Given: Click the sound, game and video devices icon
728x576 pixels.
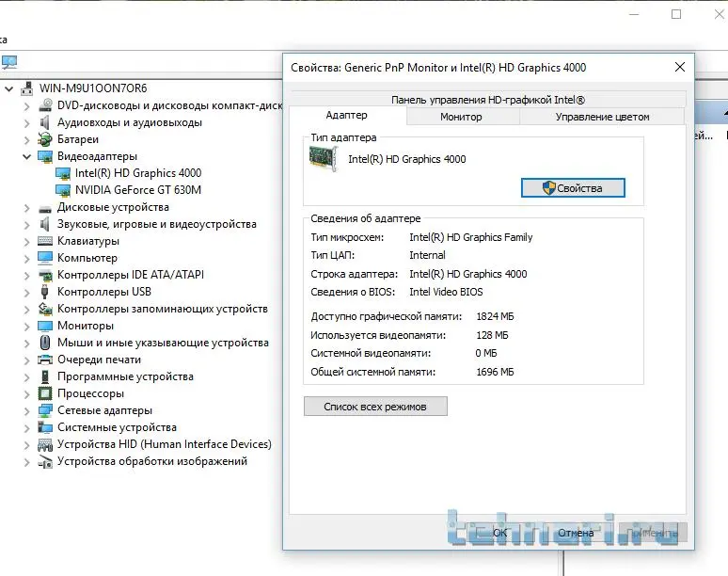Looking at the screenshot, I should pos(45,224).
